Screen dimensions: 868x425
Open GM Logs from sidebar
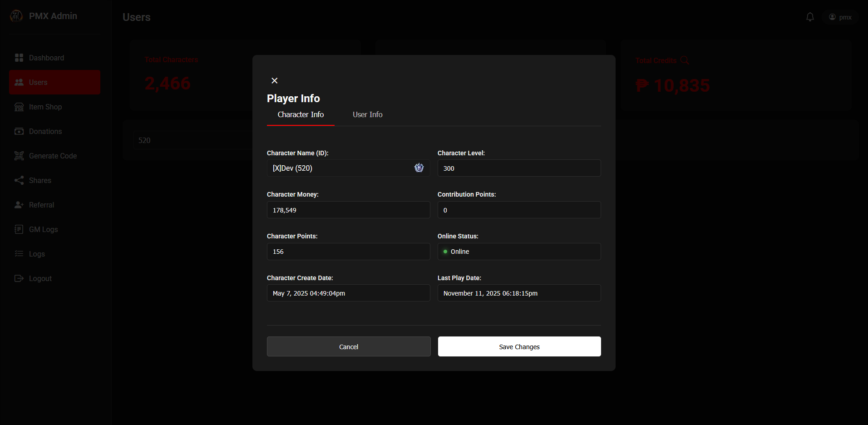pos(43,229)
